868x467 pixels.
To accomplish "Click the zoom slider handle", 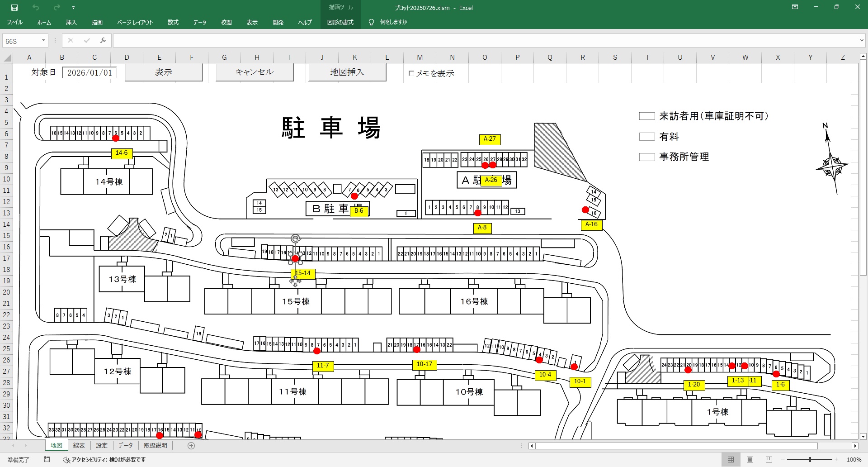I will coord(810,460).
